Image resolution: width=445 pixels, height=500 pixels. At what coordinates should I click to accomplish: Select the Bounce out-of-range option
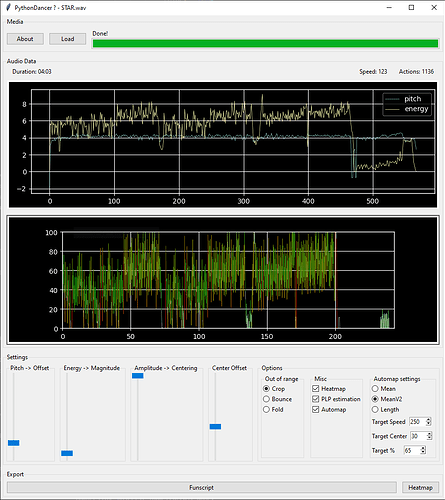277,399
